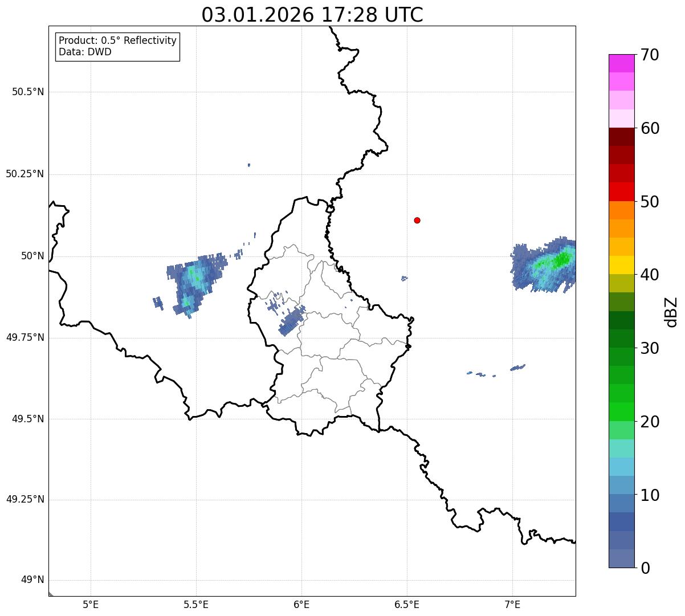The image size is (685, 616).
Task: Click the red station marker dot
Action: click(x=417, y=220)
